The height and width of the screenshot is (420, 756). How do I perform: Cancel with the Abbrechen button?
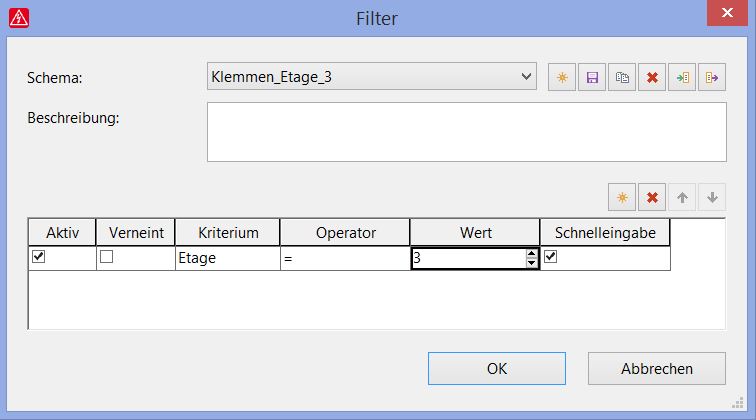[x=657, y=368]
